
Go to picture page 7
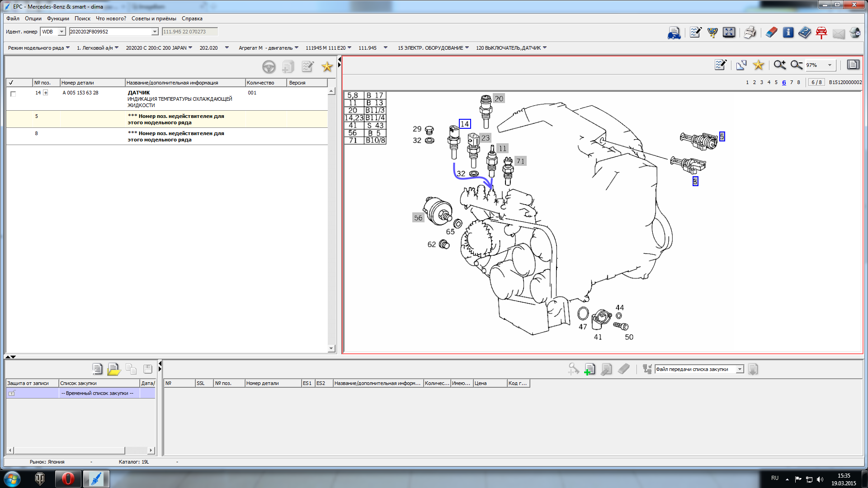792,82
